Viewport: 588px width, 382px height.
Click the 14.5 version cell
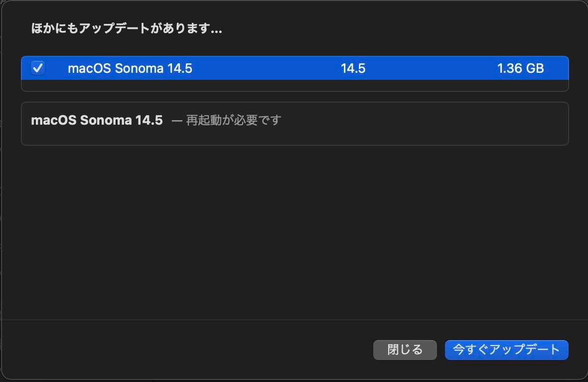(x=353, y=68)
